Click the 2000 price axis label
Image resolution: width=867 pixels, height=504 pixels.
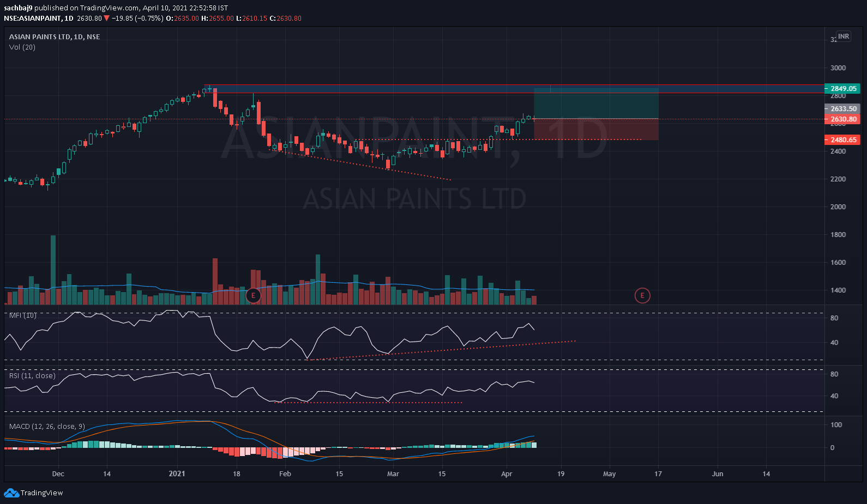pyautogui.click(x=838, y=207)
